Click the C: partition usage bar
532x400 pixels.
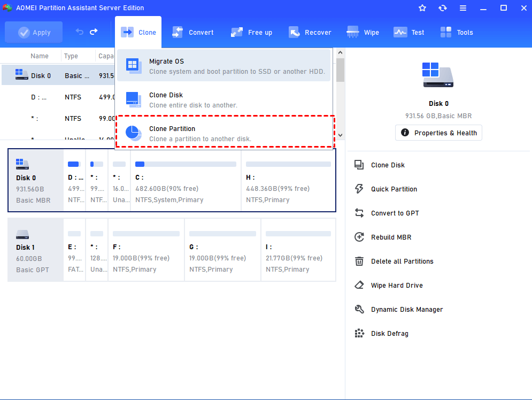(186, 164)
